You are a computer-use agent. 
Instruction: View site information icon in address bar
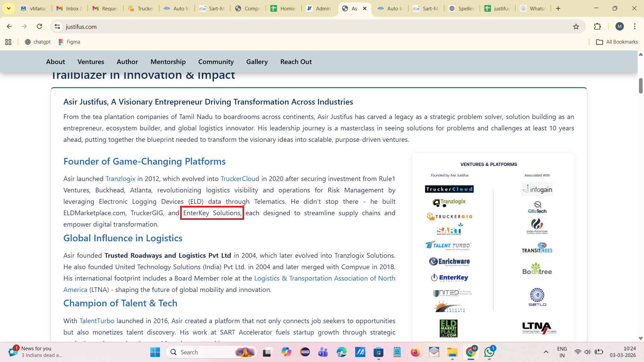57,26
